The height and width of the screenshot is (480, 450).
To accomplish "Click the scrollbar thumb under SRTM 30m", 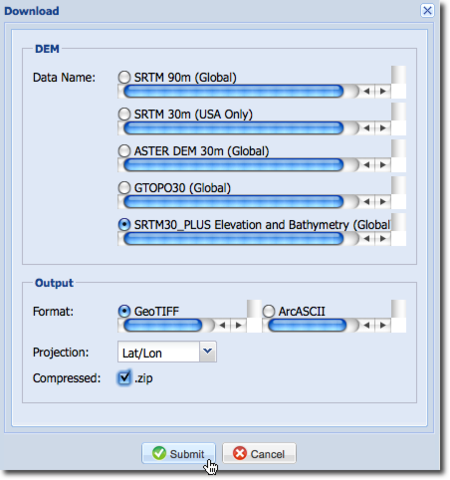I will tap(233, 128).
